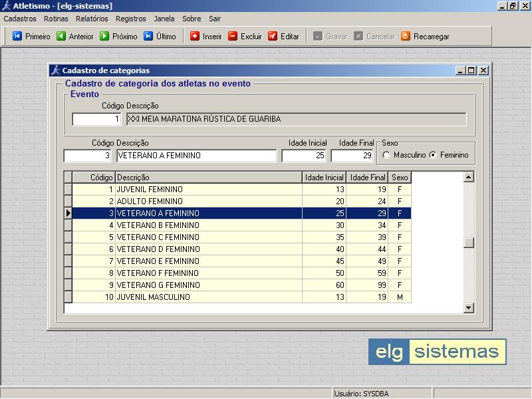Viewport: 532px width, 399px height.
Task: Click the red Excluir minus icon
Action: 232,36
